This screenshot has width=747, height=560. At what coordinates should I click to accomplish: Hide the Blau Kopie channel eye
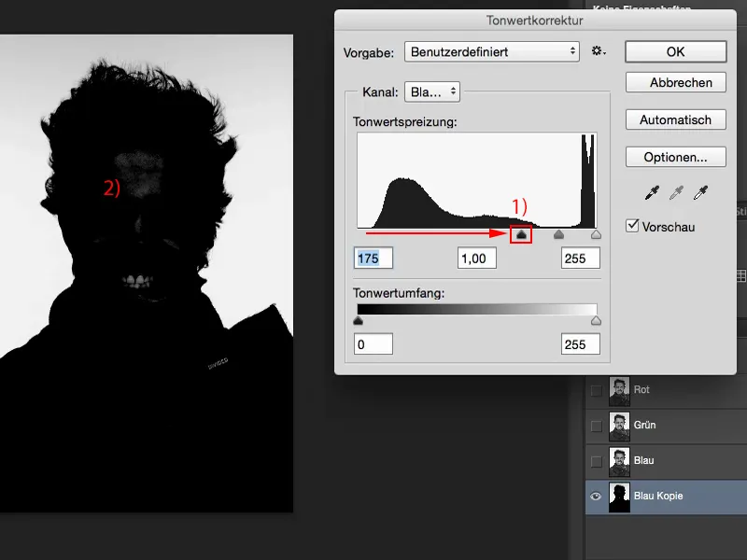click(x=596, y=497)
